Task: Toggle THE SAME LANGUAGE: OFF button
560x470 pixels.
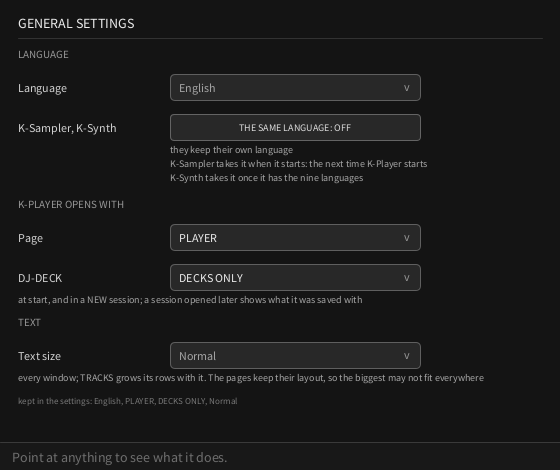Action: 295,128
